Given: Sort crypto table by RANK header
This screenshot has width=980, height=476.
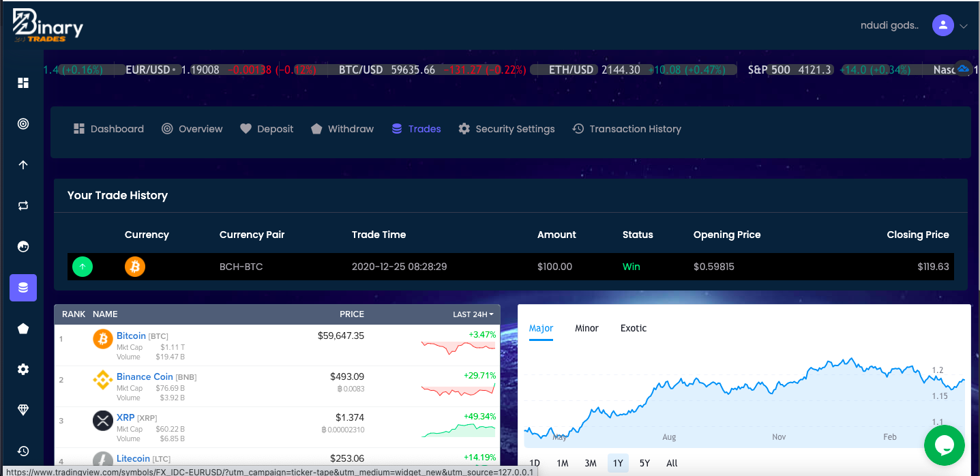Looking at the screenshot, I should (74, 314).
